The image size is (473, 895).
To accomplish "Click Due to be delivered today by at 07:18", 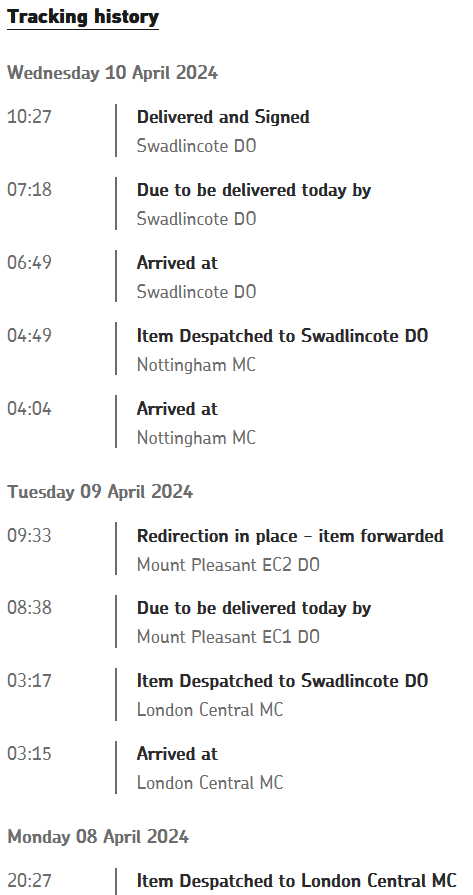I will (254, 190).
